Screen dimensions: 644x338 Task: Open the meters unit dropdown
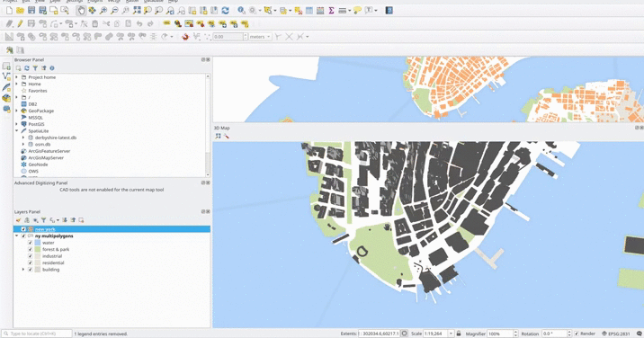pos(260,37)
